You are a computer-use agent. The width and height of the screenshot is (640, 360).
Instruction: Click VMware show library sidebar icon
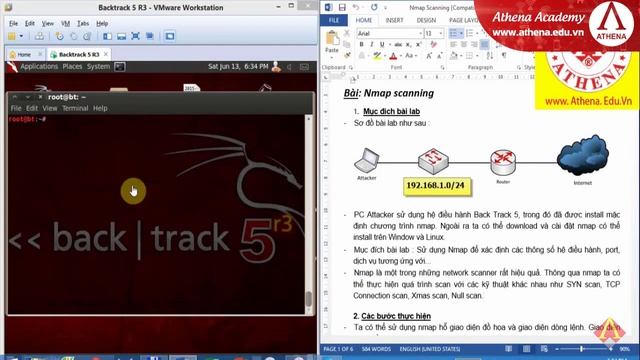click(x=107, y=36)
